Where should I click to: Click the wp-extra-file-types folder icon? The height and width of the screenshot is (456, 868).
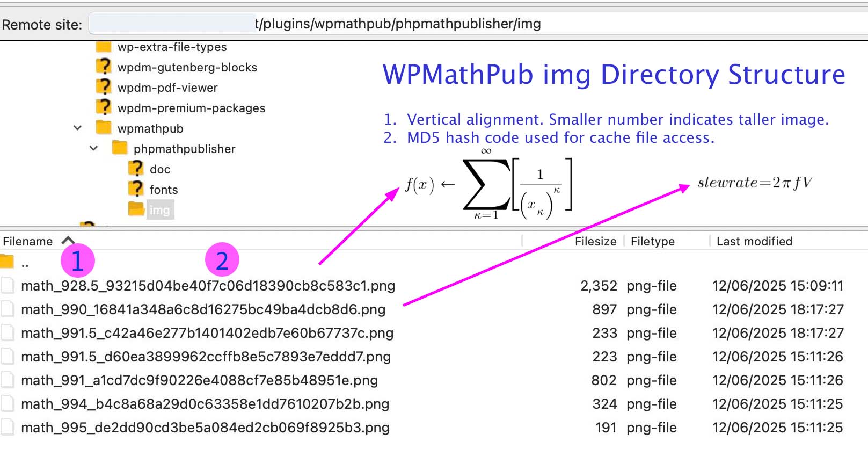(103, 47)
